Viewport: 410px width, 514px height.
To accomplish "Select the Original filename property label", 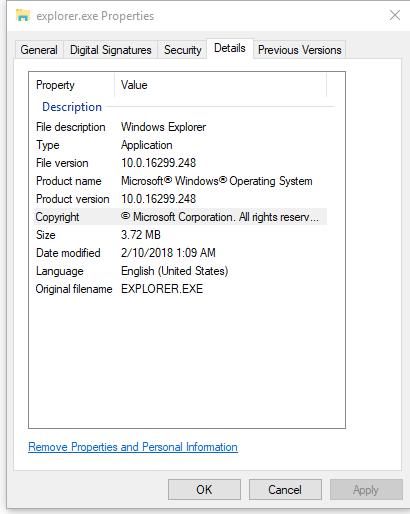I will 74,289.
